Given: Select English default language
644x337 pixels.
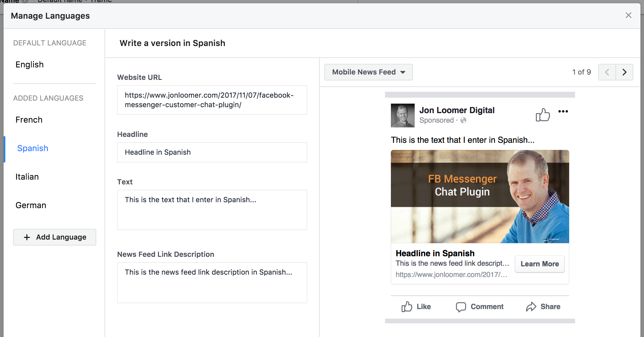Looking at the screenshot, I should point(29,64).
